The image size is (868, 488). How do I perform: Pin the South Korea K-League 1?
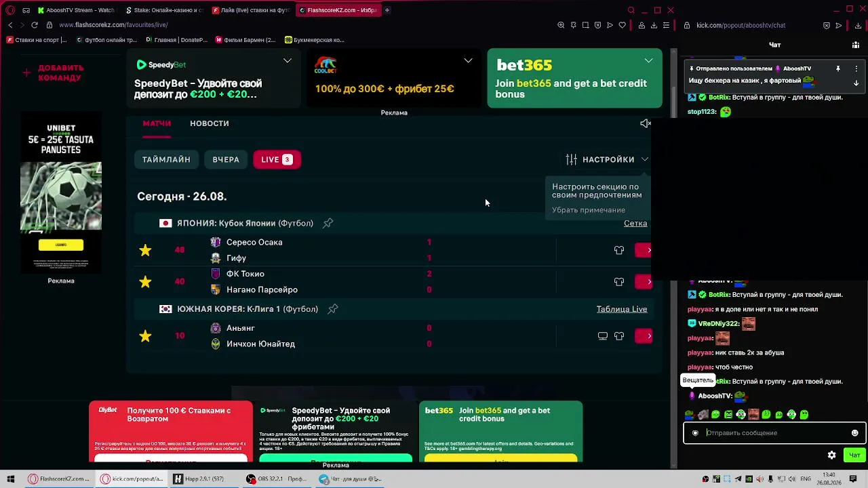[333, 309]
